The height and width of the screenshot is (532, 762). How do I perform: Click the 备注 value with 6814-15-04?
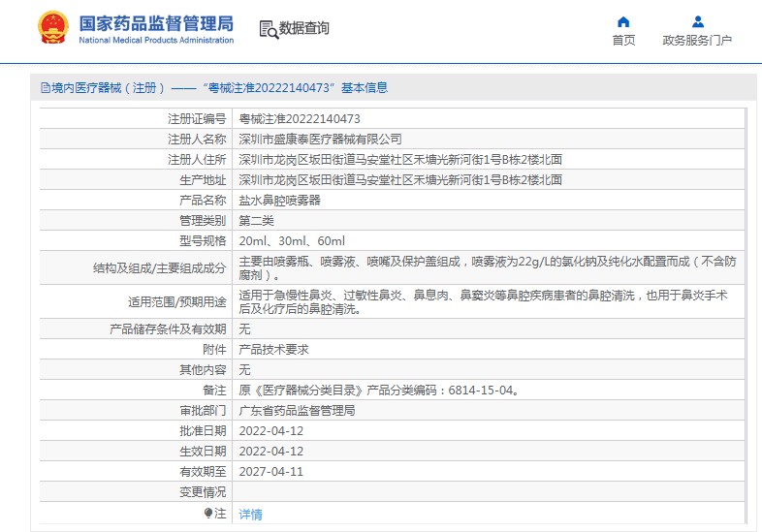[379, 391]
